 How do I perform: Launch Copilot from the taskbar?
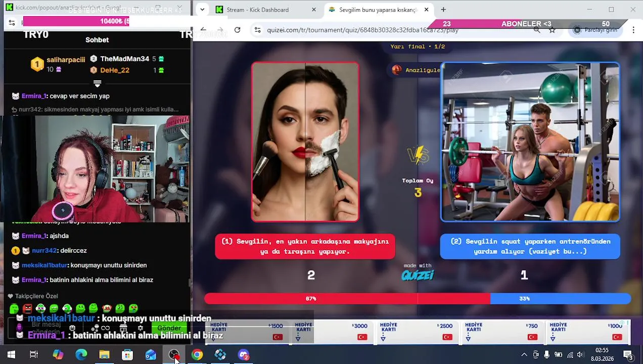click(x=58, y=355)
